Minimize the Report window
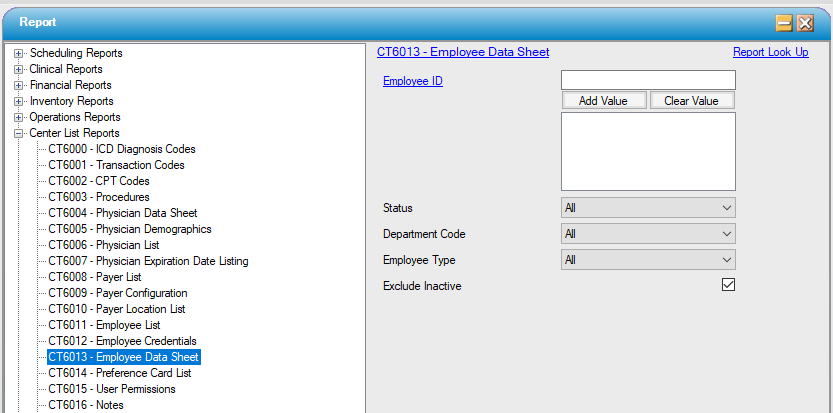 [785, 22]
